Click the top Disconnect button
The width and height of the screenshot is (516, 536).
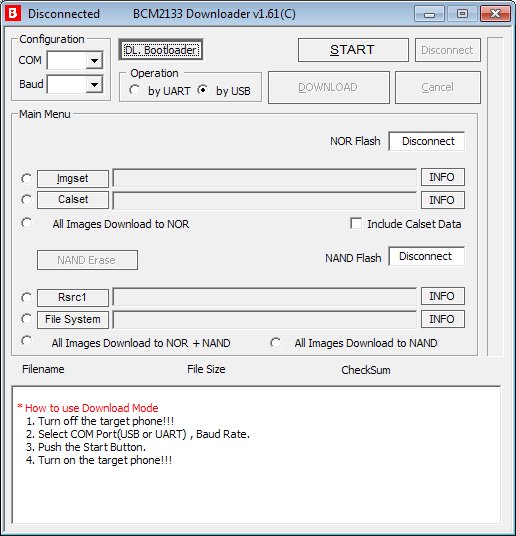tap(448, 50)
